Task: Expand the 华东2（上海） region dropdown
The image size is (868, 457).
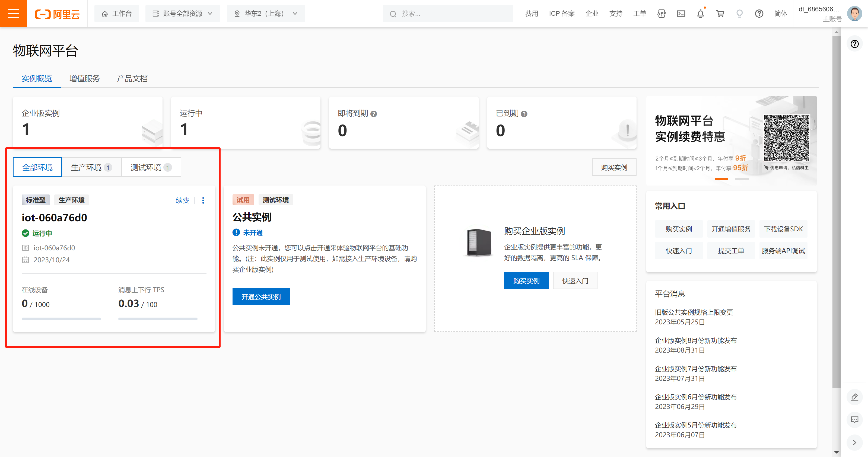Action: click(x=266, y=14)
